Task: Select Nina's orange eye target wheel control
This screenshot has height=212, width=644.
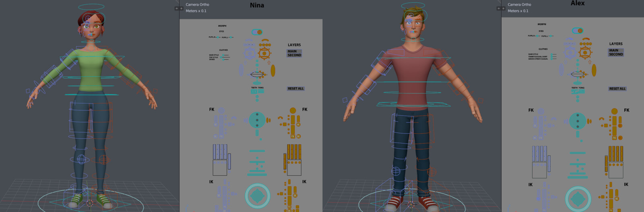Action: [264, 53]
